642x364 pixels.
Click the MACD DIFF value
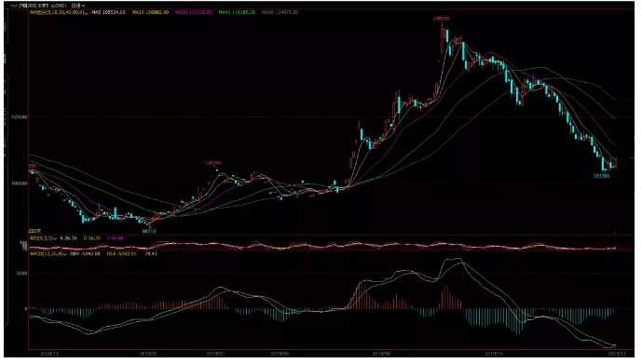(x=85, y=253)
